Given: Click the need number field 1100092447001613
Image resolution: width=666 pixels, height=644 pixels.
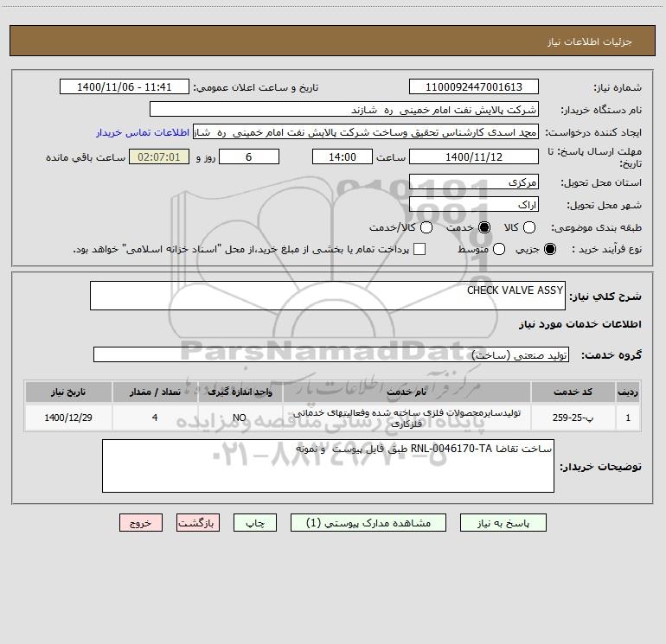Looking at the screenshot, I should coord(474,86).
